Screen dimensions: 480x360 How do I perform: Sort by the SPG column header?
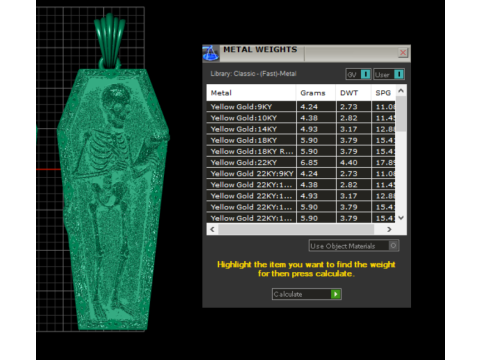coord(383,93)
